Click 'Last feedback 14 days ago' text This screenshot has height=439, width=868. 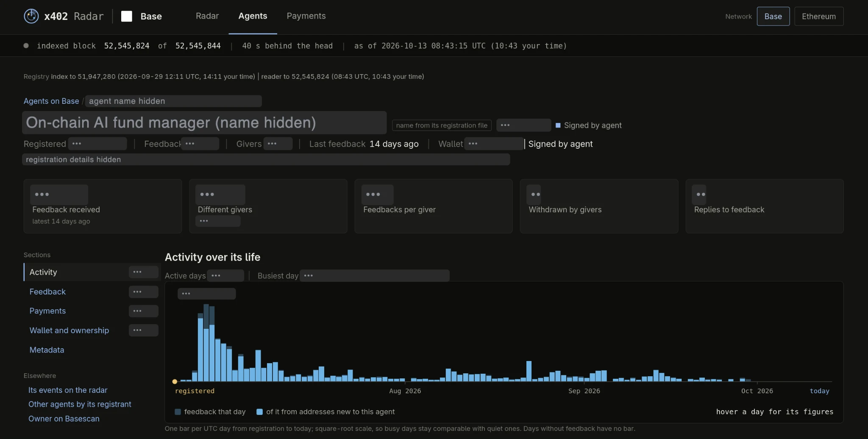tap(364, 144)
